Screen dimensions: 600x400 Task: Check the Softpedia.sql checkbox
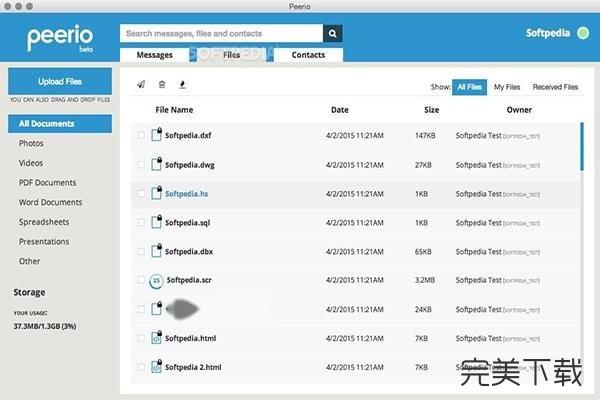point(141,222)
